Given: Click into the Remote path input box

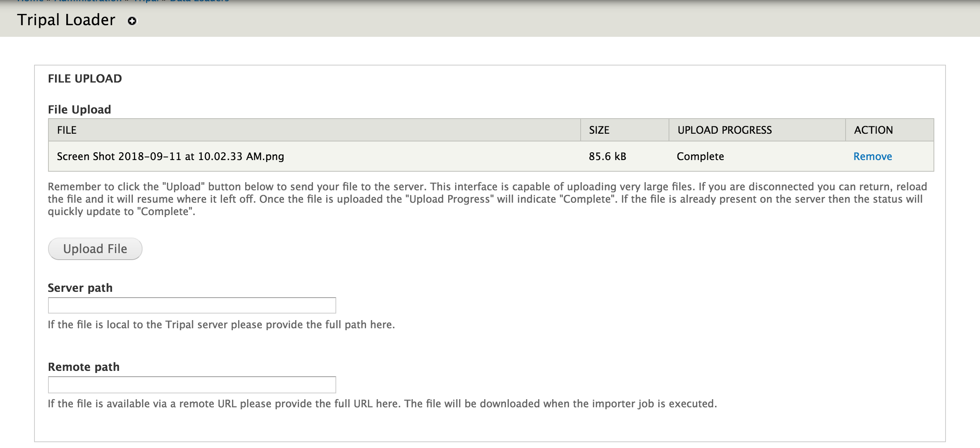Looking at the screenshot, I should (x=192, y=385).
